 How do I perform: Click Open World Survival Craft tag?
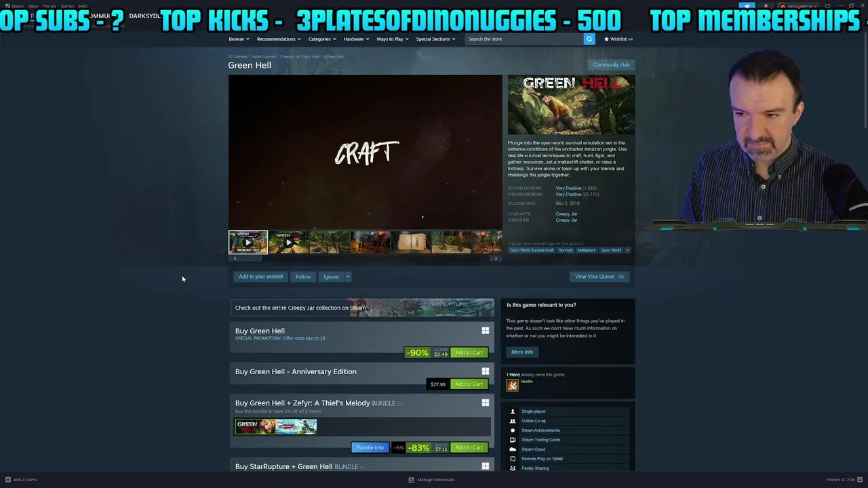click(x=532, y=250)
